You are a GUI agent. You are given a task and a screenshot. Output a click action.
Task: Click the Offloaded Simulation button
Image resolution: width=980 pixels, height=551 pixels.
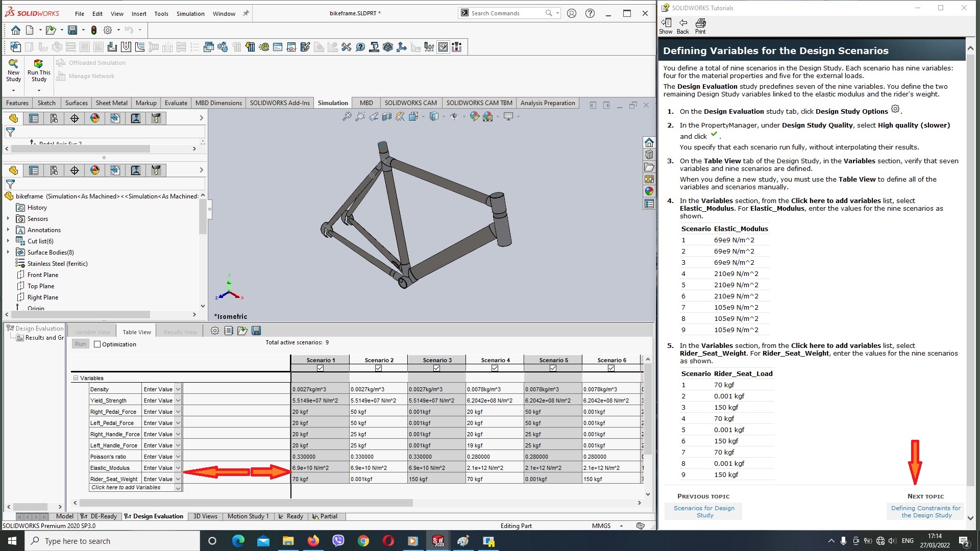pyautogui.click(x=91, y=63)
